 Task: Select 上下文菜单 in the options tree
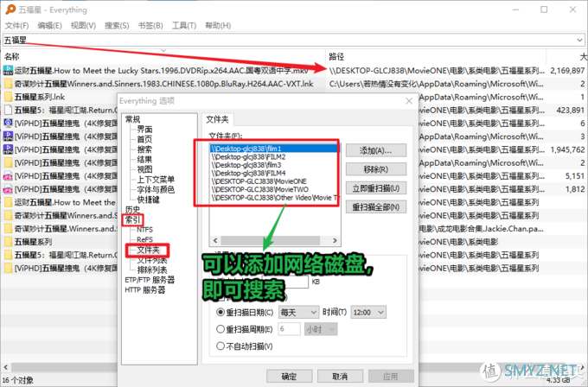pos(156,180)
